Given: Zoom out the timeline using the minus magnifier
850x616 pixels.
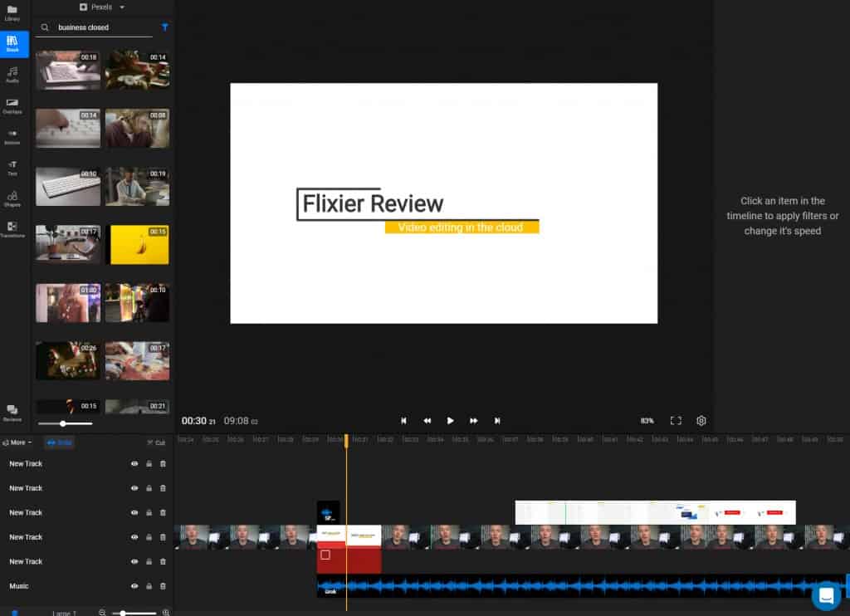Looking at the screenshot, I should pyautogui.click(x=102, y=613).
